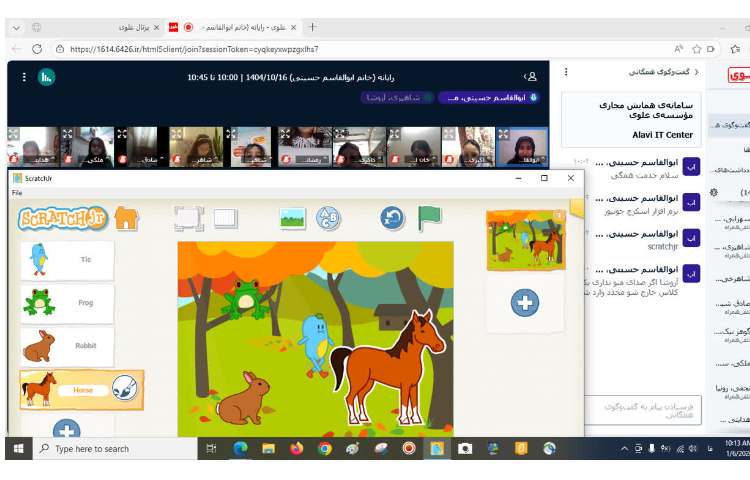Open the chat panel three-dot options menu
The width and height of the screenshot is (750, 480).
[x=567, y=72]
